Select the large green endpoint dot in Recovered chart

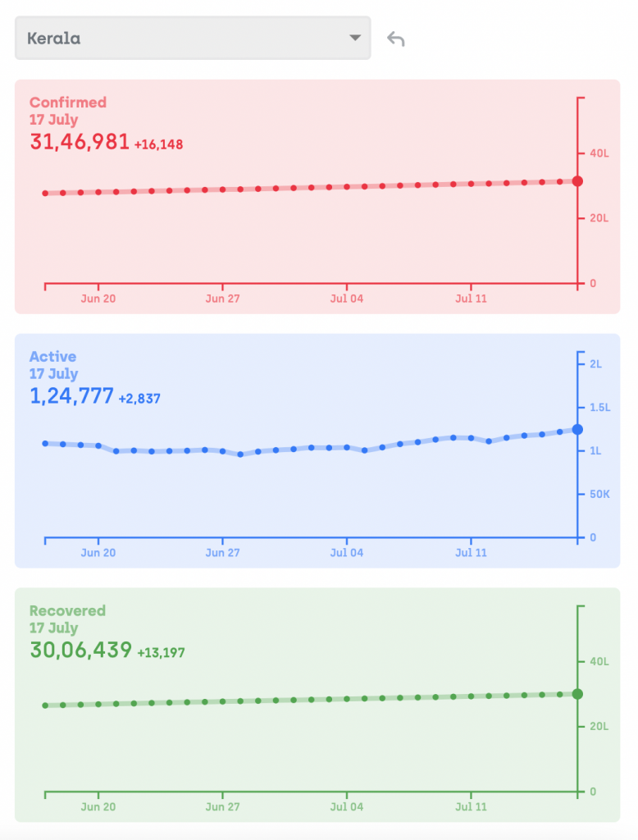coord(577,694)
